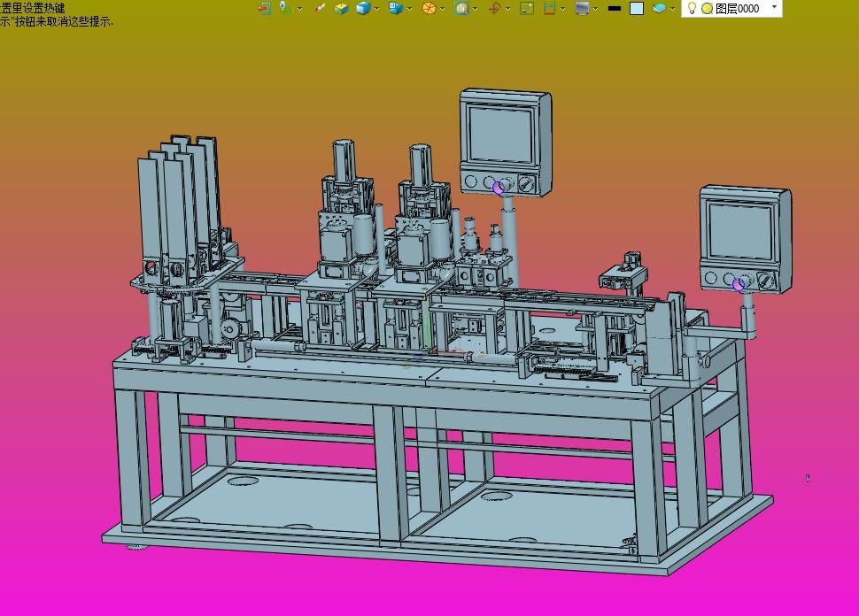Click the yellow-topped box icon
This screenshot has height=616, width=859.
(x=341, y=8)
